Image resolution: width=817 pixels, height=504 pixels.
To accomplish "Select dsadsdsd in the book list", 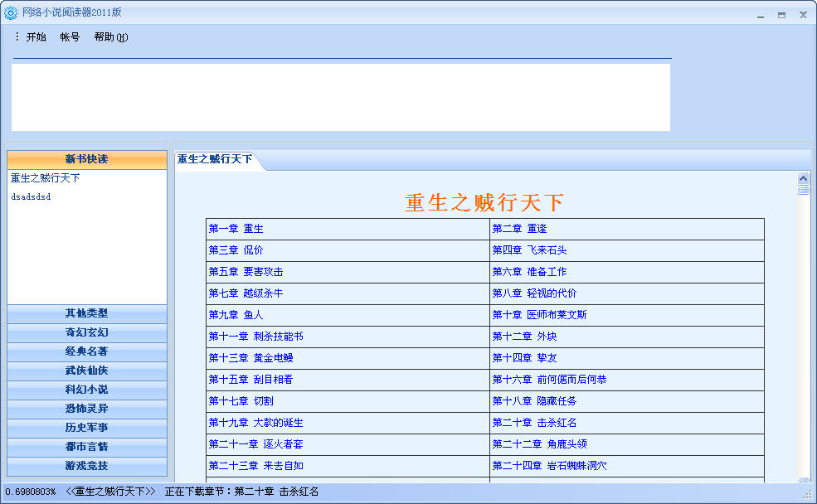I will tap(31, 196).
